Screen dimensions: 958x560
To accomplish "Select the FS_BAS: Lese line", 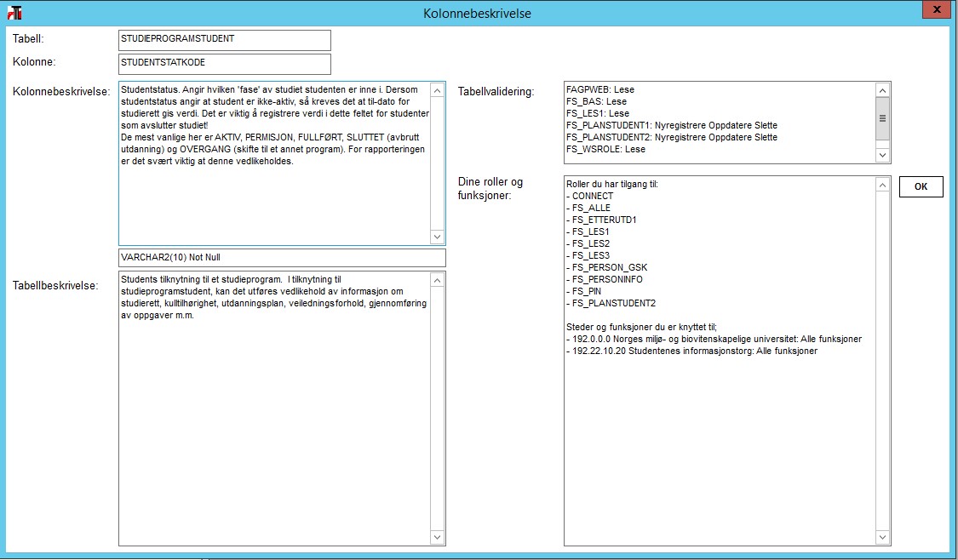I will [596, 101].
